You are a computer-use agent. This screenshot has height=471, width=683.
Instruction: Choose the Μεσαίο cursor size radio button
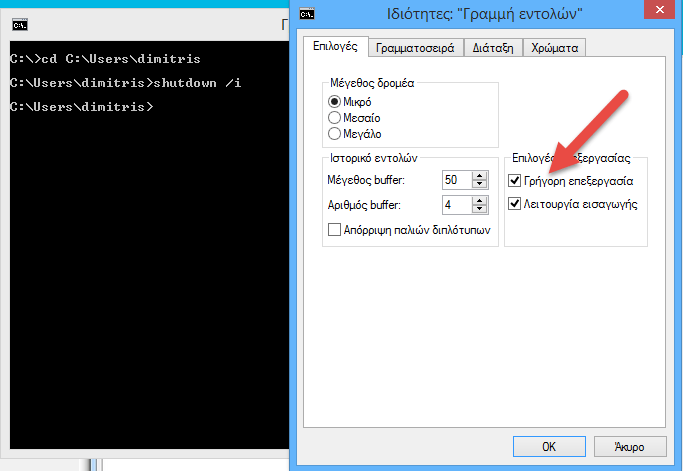[x=336, y=117]
